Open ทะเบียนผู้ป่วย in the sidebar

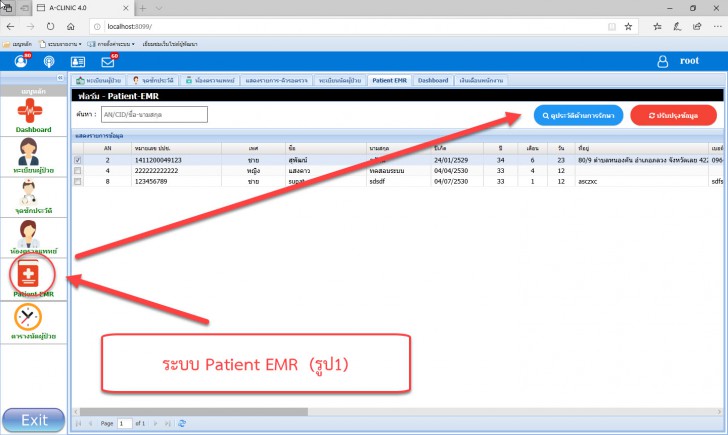pyautogui.click(x=28, y=152)
